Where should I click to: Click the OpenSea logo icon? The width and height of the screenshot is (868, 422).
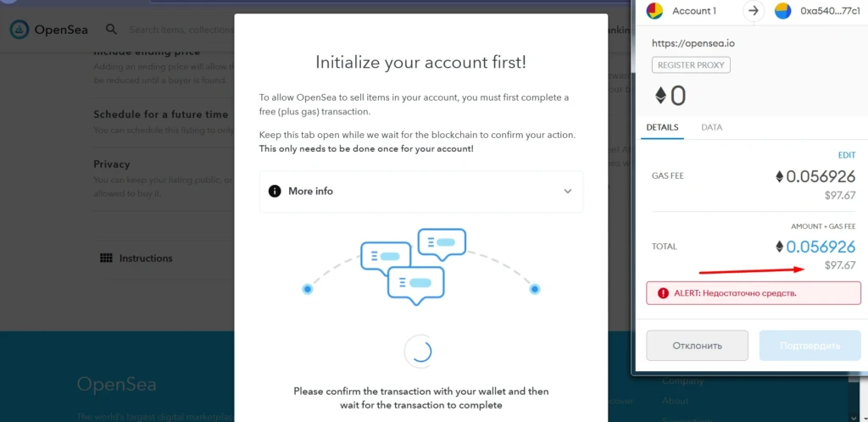[x=19, y=30]
